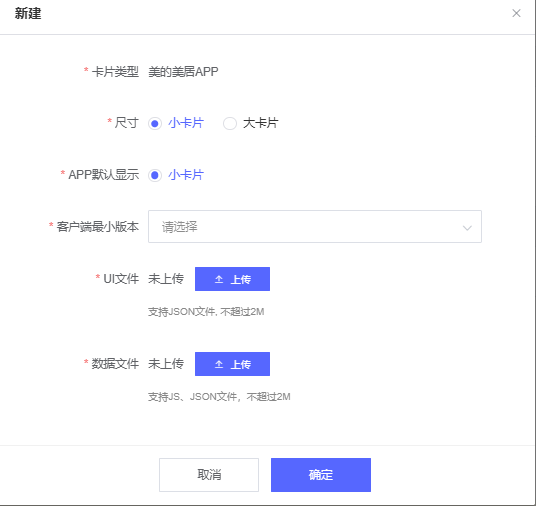
Task: Click UI文件 未上传 status text
Action: pos(166,279)
